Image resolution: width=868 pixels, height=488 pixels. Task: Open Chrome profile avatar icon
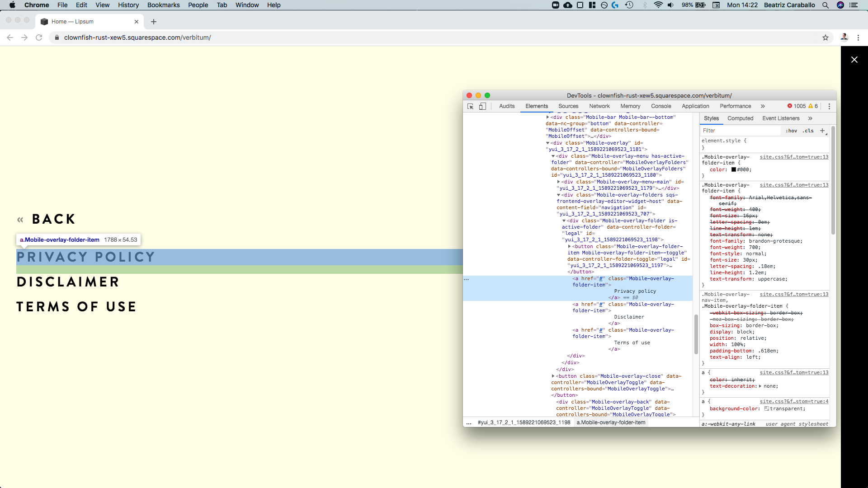pyautogui.click(x=844, y=38)
